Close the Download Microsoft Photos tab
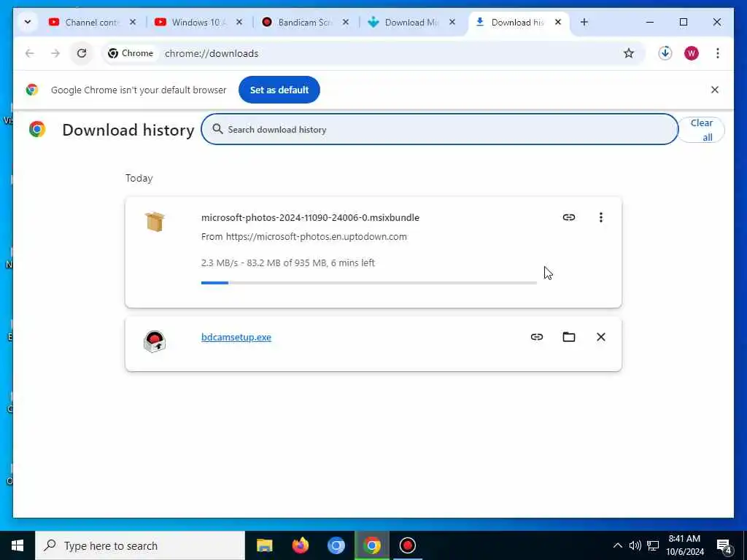This screenshot has width=747, height=560. (452, 22)
